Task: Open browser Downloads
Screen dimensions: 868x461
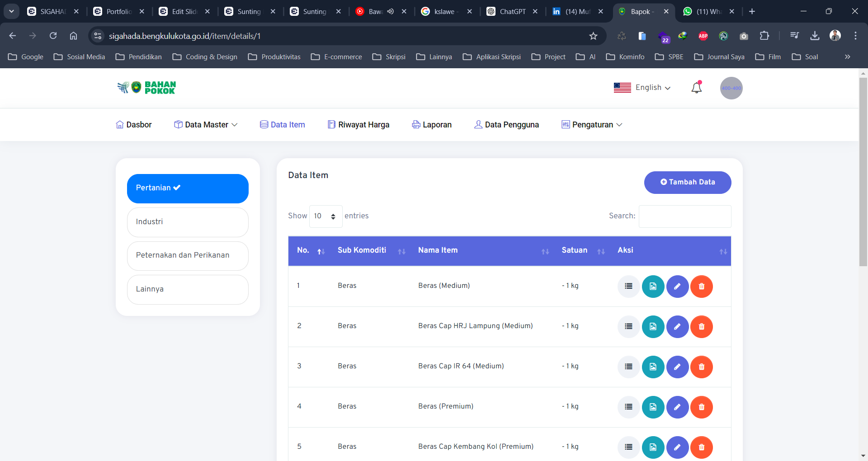Action: pyautogui.click(x=815, y=36)
